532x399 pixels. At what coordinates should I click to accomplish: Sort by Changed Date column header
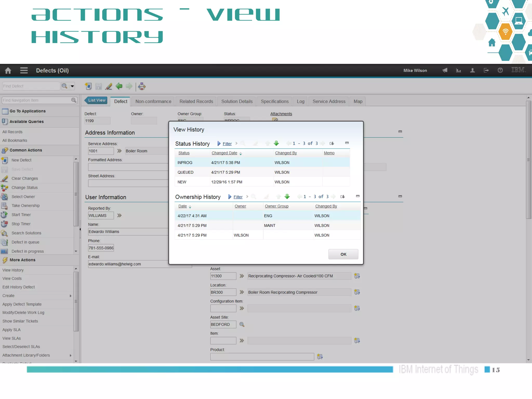click(224, 153)
